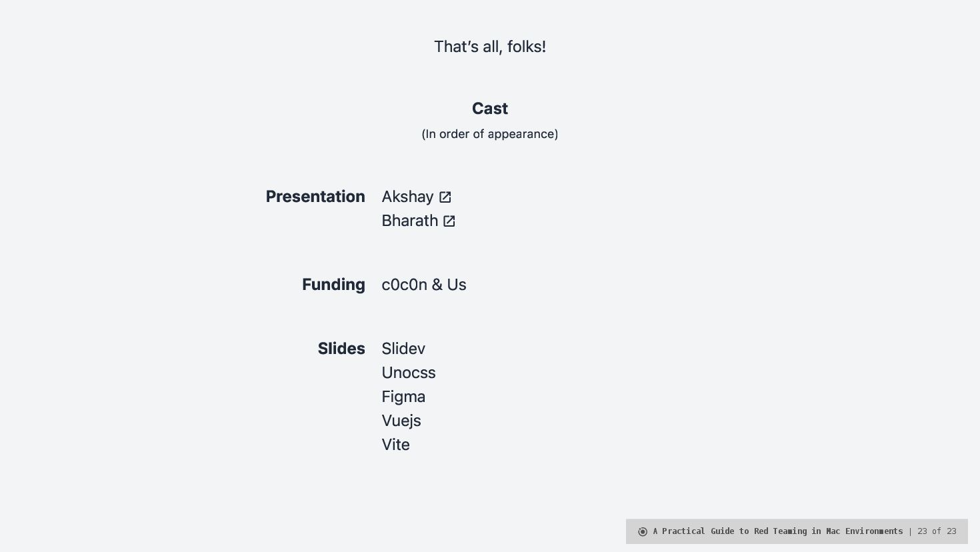The width and height of the screenshot is (980, 552).
Task: Click the circular icon in the footer bar
Action: coord(643,532)
